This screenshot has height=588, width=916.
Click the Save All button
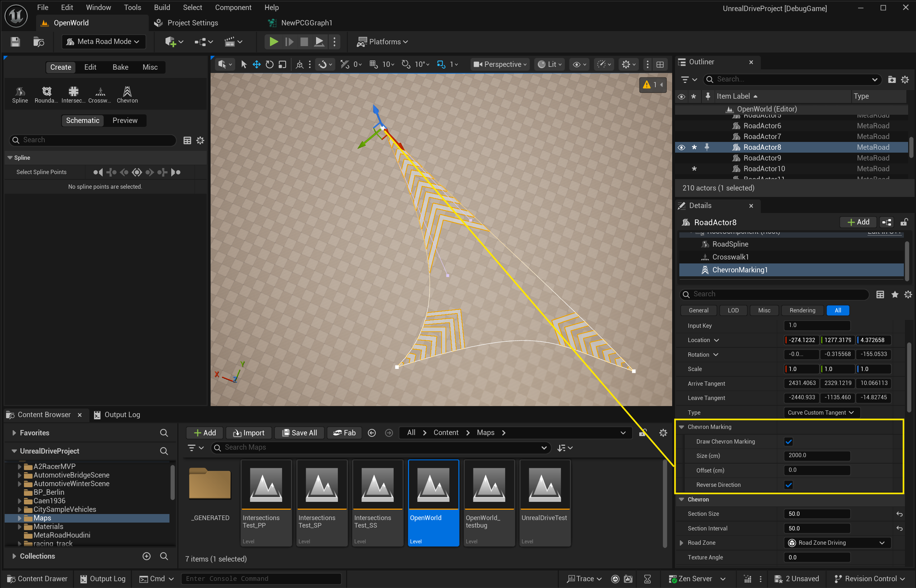pos(300,433)
